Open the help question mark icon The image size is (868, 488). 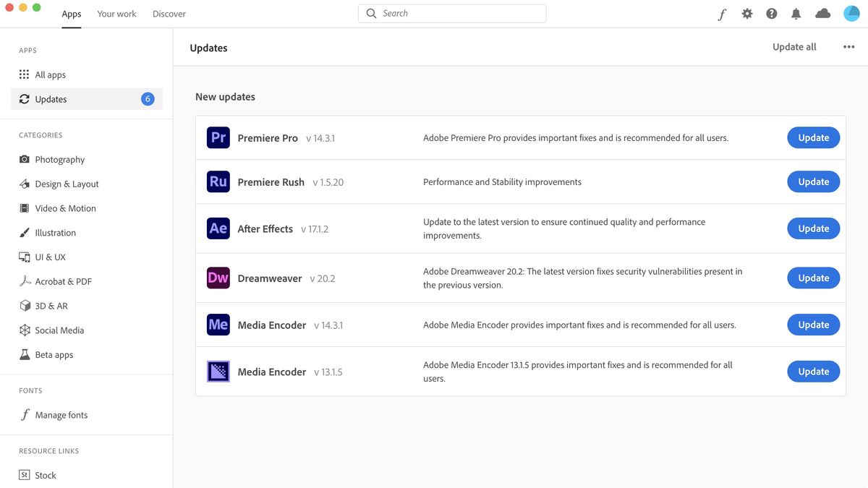[x=772, y=14]
